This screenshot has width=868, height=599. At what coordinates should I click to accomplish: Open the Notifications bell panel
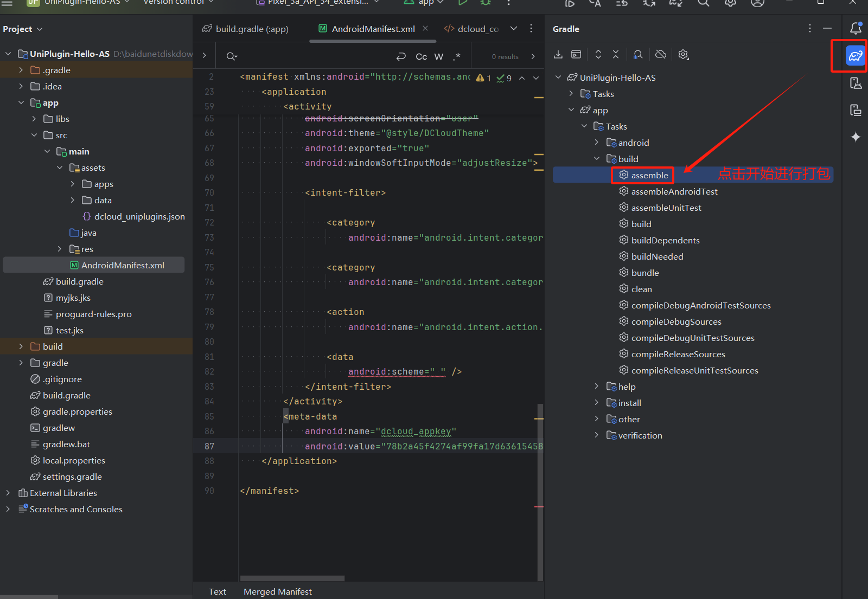856,28
